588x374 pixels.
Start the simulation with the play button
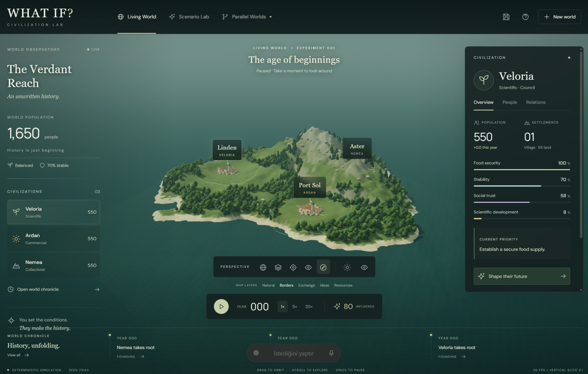(x=221, y=306)
